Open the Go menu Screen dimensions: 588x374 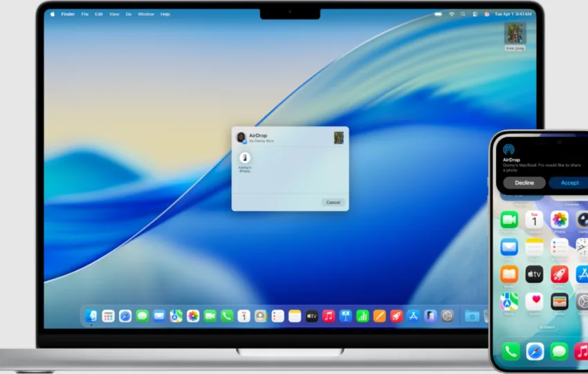tap(129, 14)
